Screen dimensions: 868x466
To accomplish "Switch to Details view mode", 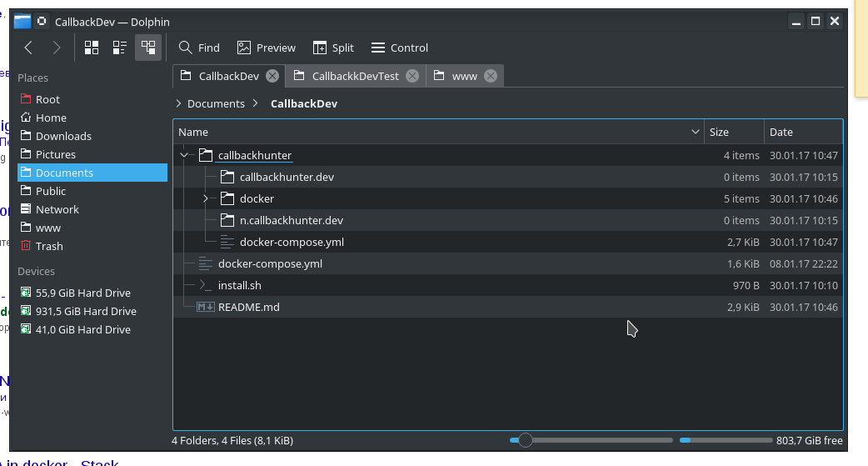I will tap(148, 48).
